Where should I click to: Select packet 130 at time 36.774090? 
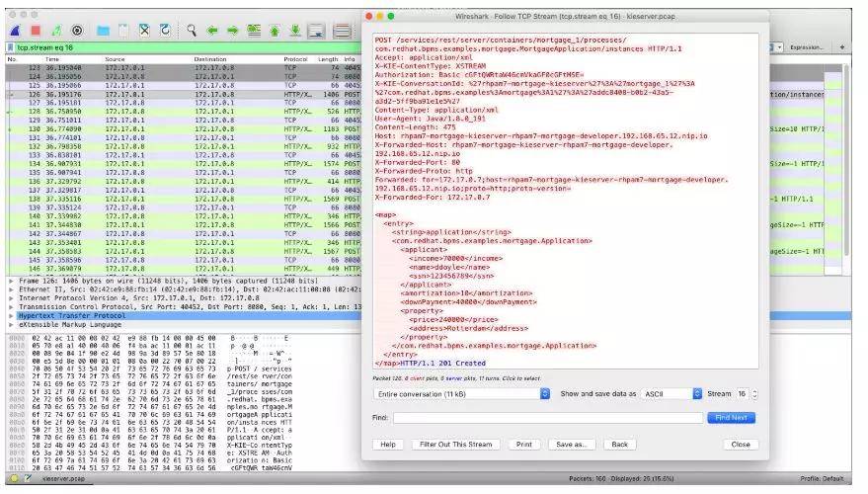pyautogui.click(x=184, y=129)
